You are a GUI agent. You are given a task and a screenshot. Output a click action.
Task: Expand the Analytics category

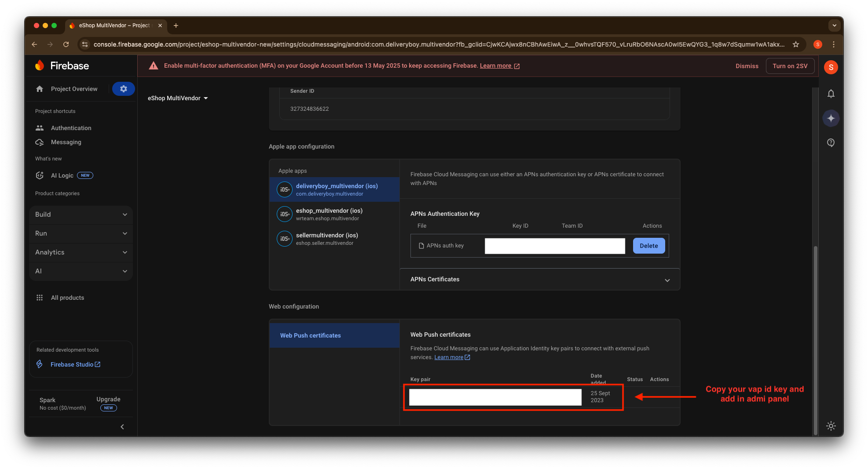(x=81, y=252)
